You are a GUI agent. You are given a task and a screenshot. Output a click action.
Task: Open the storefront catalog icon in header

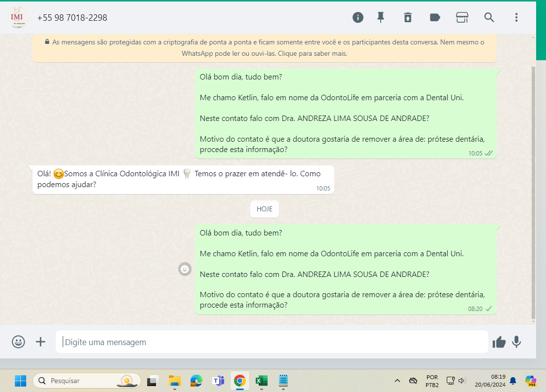tap(462, 17)
